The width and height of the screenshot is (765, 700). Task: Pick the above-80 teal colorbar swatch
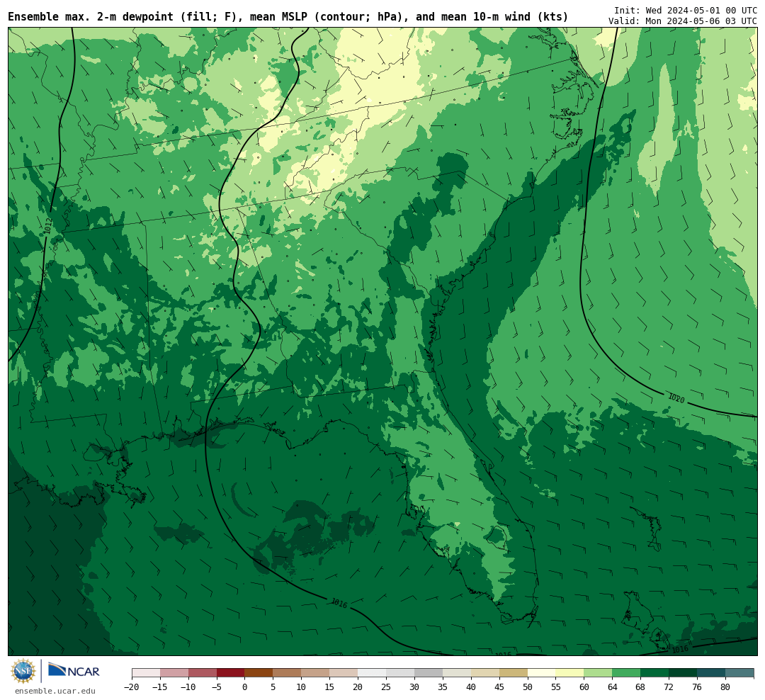click(x=740, y=673)
